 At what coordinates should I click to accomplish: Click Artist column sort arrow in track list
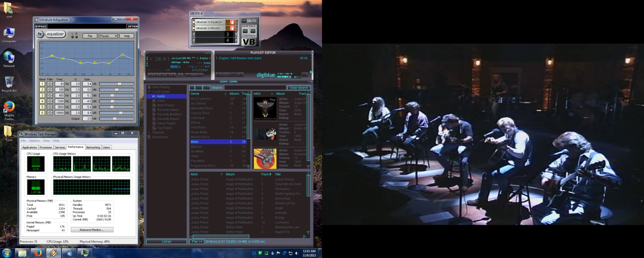[221, 174]
